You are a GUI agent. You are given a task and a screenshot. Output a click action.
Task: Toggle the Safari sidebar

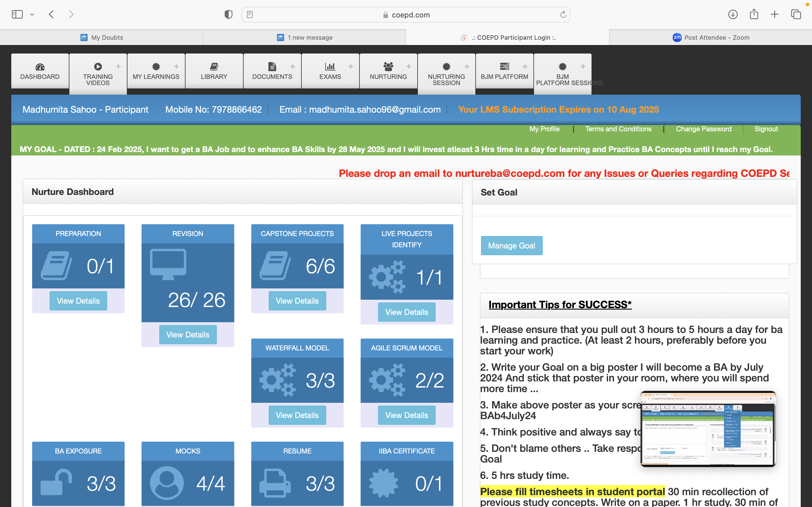tap(17, 14)
